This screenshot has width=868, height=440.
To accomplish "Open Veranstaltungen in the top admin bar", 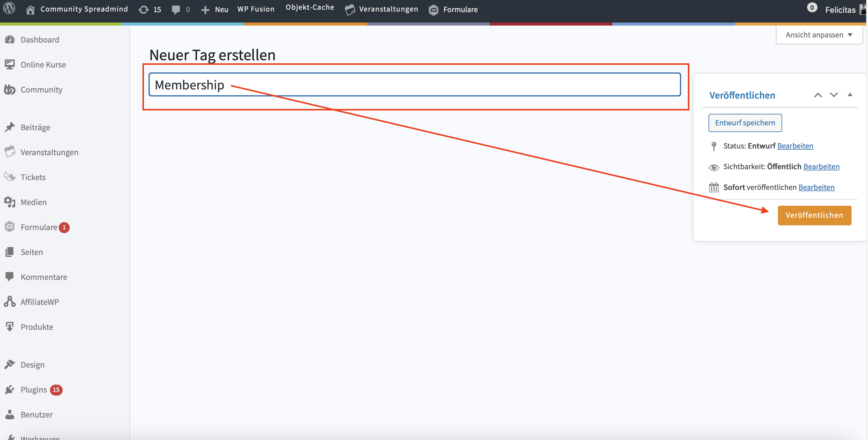I will pyautogui.click(x=388, y=9).
